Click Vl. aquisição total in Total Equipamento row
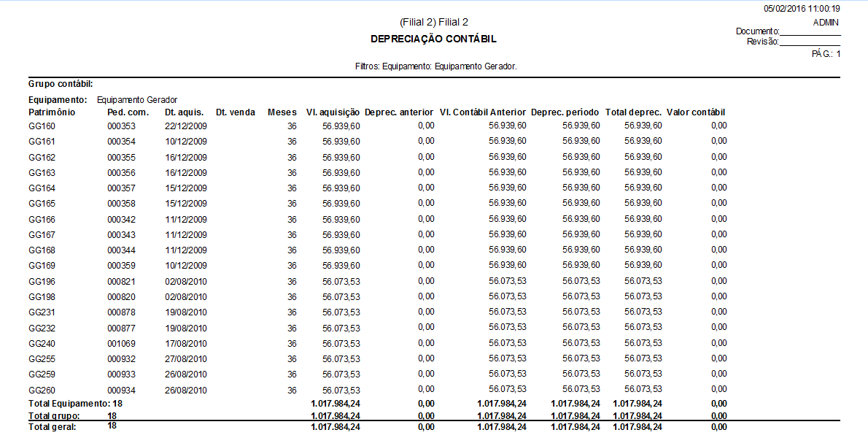The width and height of the screenshot is (868, 438). pos(336,404)
